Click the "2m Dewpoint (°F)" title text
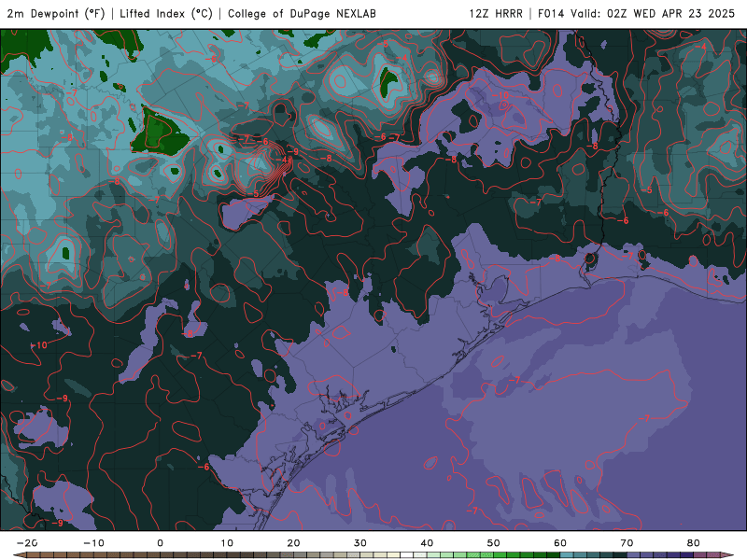Viewport: 747px width, 560px height. pyautogui.click(x=56, y=13)
